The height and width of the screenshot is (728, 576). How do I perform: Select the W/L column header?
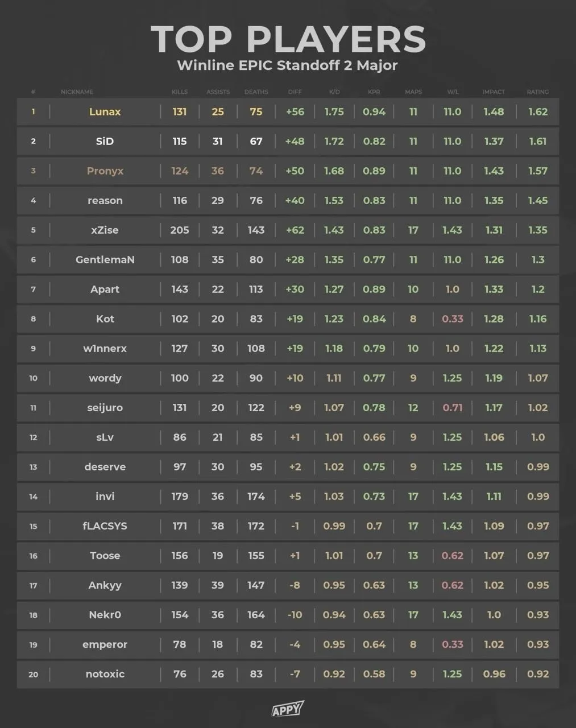point(453,92)
